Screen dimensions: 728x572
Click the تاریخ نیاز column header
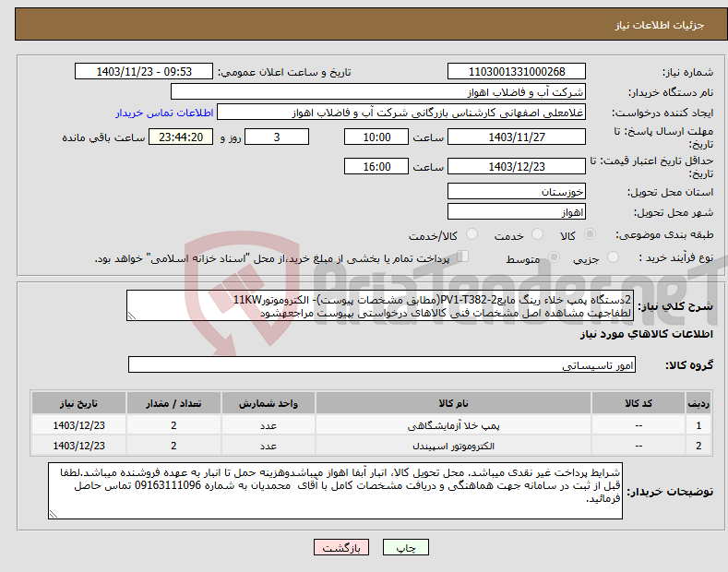pyautogui.click(x=78, y=403)
